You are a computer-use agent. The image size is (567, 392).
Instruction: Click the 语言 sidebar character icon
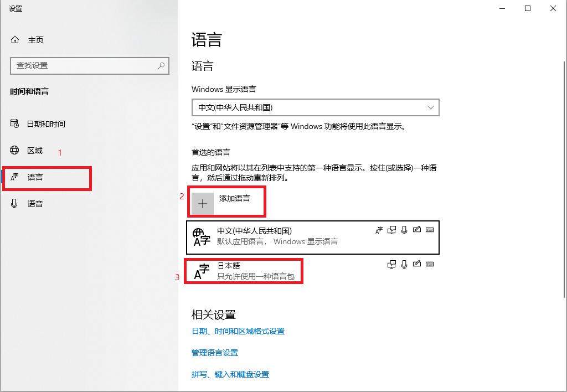pos(14,177)
